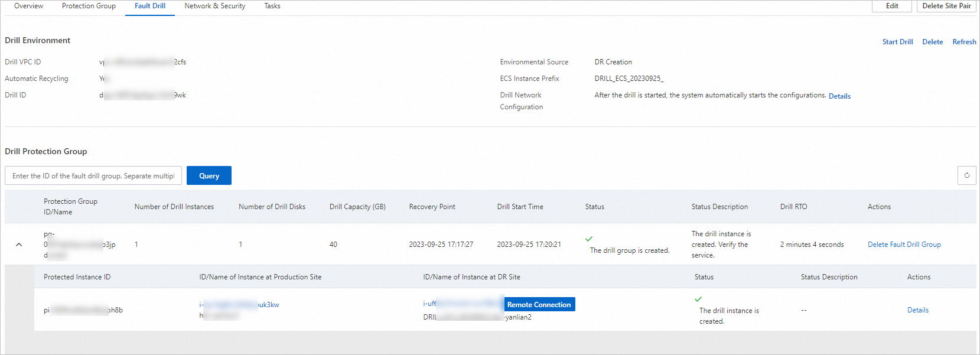This screenshot has width=980, height=355.
Task: Click the green checkmark in drill group status
Action: (589, 239)
